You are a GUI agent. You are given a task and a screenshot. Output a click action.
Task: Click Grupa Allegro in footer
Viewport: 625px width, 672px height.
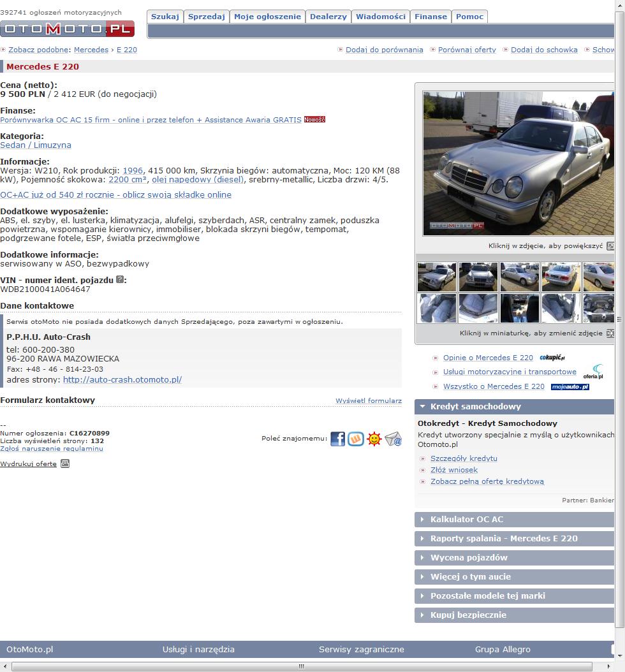503,649
